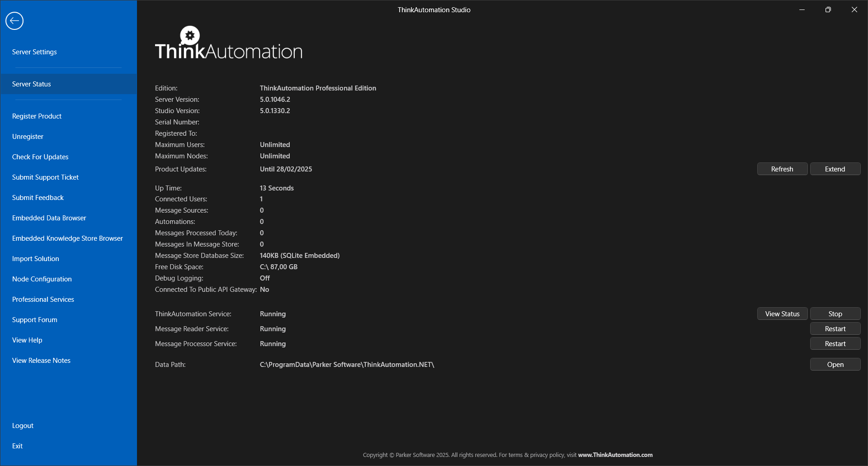Click studio version 5.0.1330.2
This screenshot has height=466, width=868.
point(275,111)
